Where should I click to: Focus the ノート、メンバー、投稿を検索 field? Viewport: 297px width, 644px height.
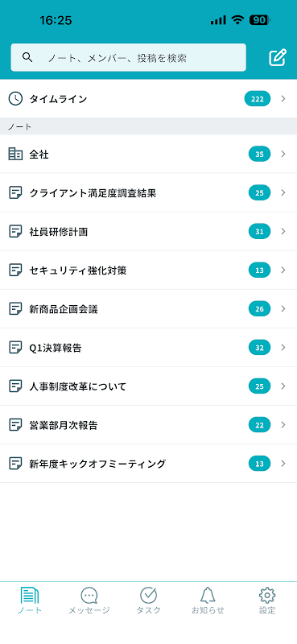[x=129, y=57]
